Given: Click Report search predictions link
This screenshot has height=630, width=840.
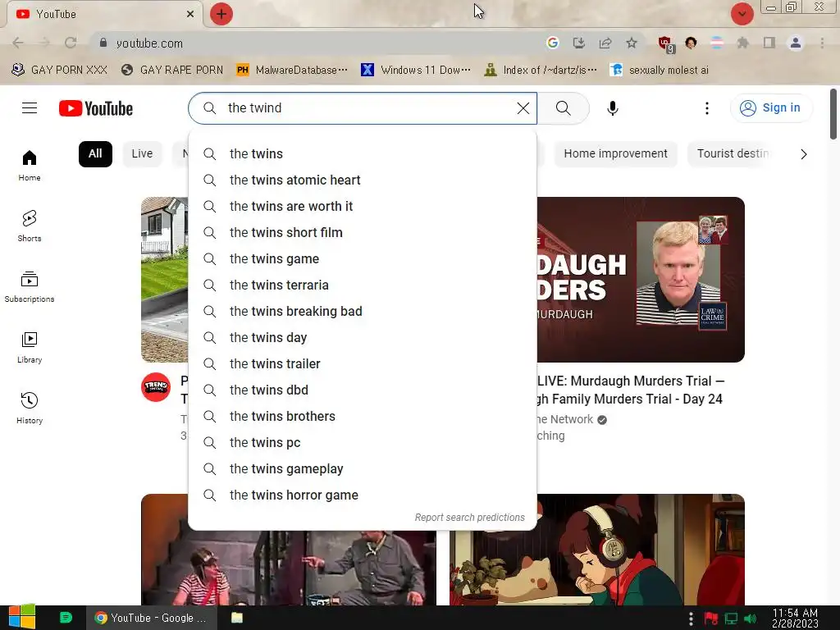Looking at the screenshot, I should (469, 518).
